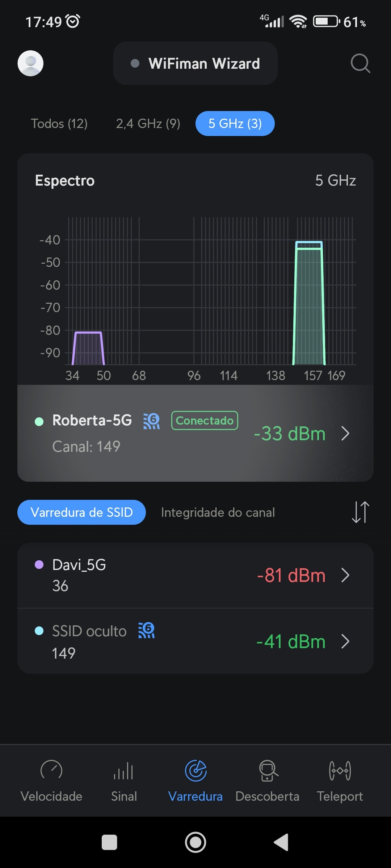391x868 pixels.
Task: Filter networks by Todos (12)
Action: tap(59, 124)
